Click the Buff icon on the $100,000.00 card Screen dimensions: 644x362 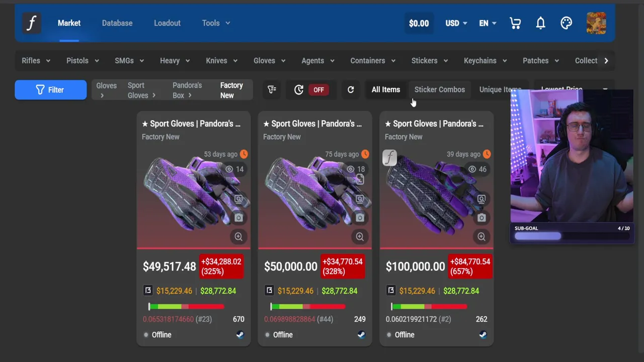[x=391, y=290]
